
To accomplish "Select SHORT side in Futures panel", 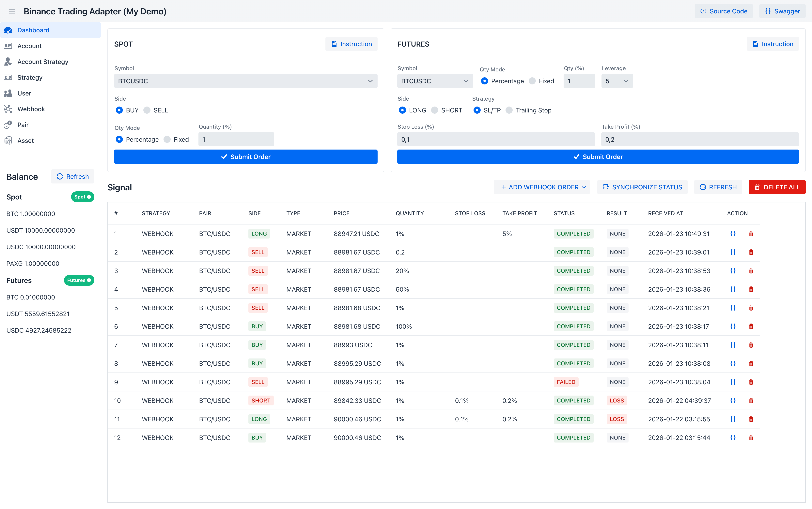I will point(435,110).
